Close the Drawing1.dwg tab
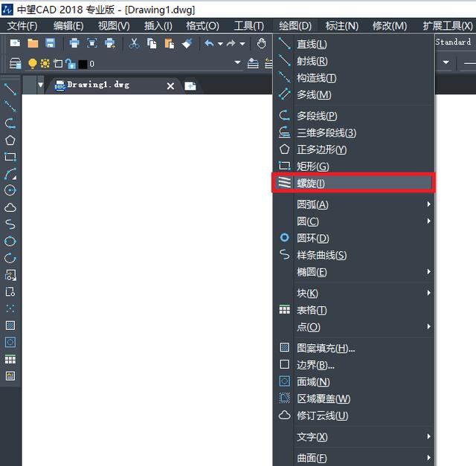This screenshot has height=466, width=476. [x=170, y=86]
